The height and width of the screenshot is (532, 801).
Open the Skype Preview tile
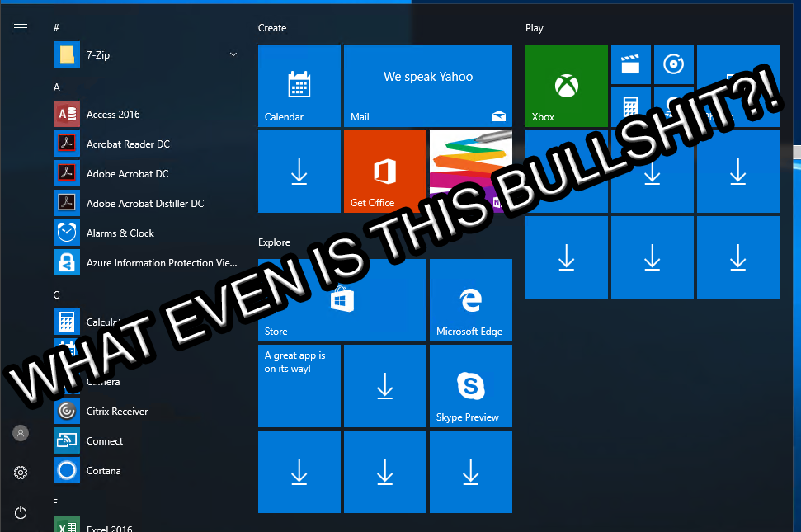tap(471, 385)
